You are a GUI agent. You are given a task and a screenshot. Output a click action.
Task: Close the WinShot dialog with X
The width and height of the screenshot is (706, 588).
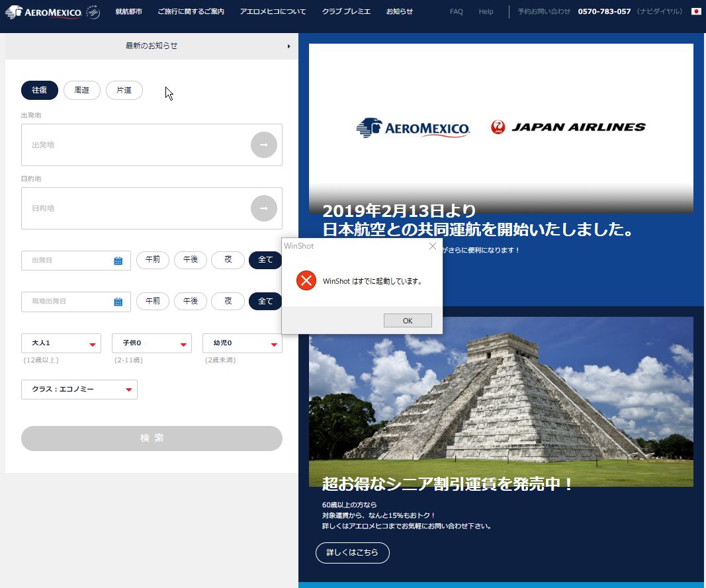pos(433,246)
